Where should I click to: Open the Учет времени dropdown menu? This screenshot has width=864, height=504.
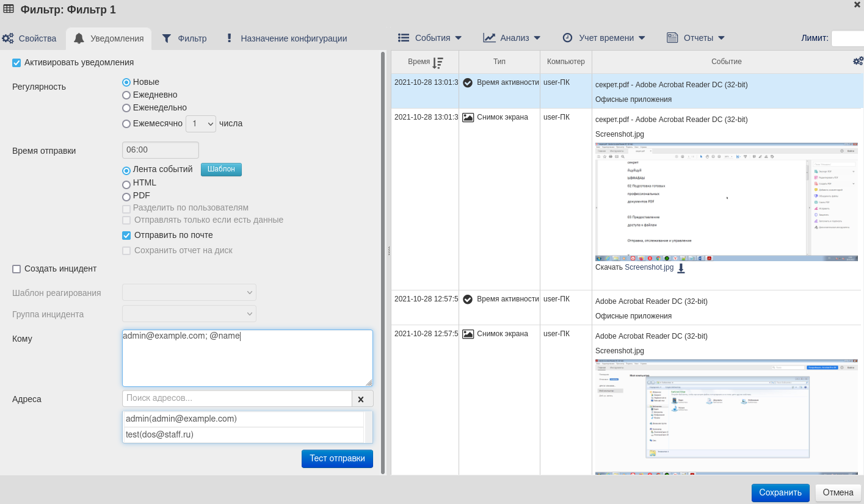[603, 38]
